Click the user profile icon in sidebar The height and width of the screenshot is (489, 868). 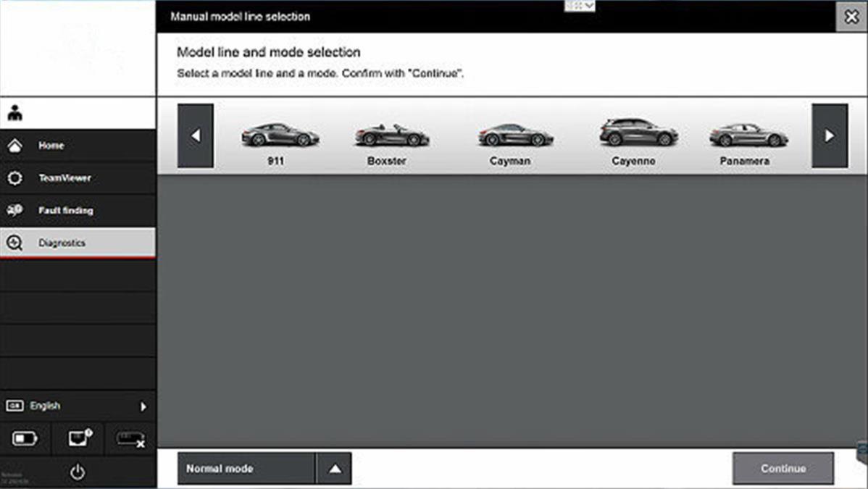[x=15, y=113]
